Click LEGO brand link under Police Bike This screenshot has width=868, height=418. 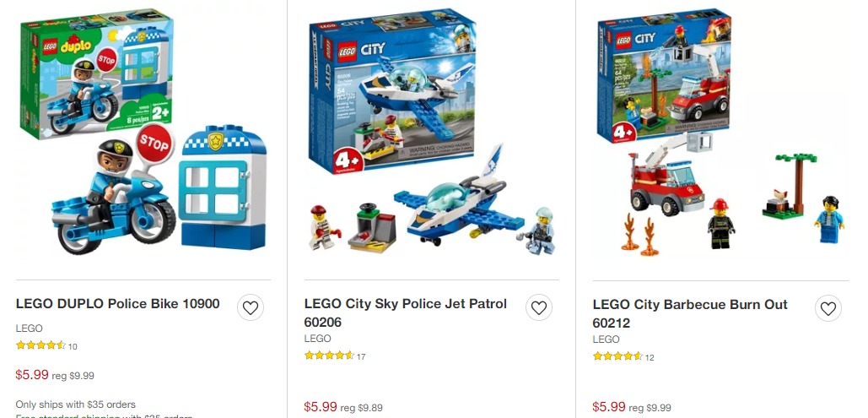[x=29, y=328]
